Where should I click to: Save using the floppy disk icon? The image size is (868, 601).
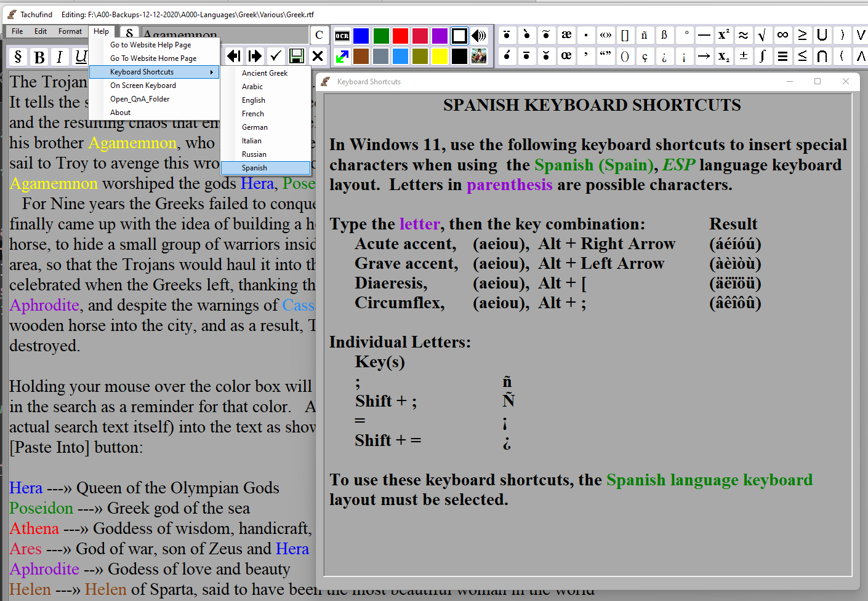(x=296, y=56)
